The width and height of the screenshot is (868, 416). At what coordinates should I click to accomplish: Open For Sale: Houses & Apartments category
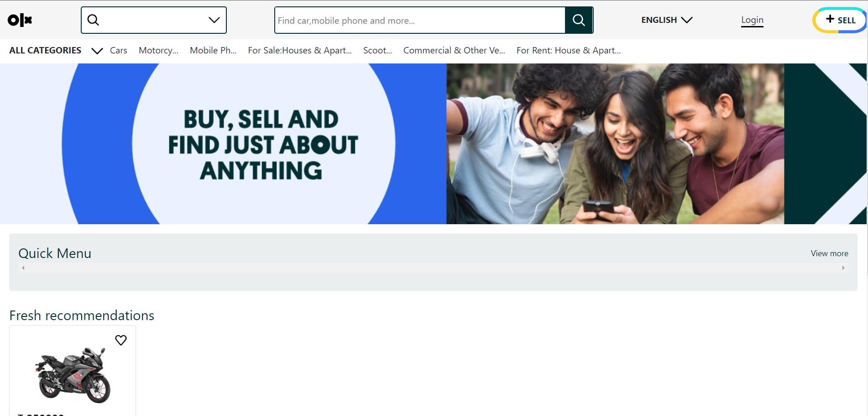point(300,51)
